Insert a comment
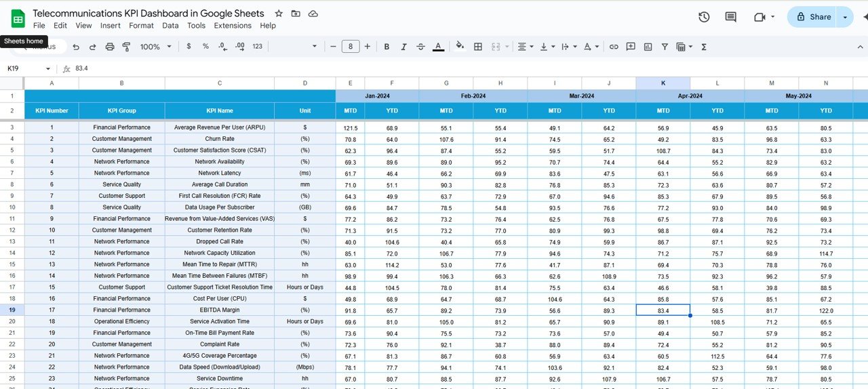 click(x=631, y=47)
